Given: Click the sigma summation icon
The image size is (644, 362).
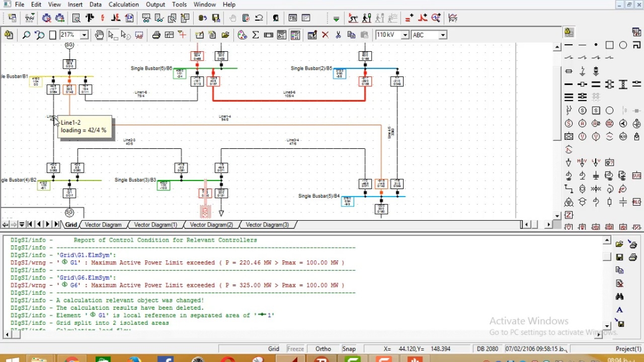Looking at the screenshot, I should (256, 35).
